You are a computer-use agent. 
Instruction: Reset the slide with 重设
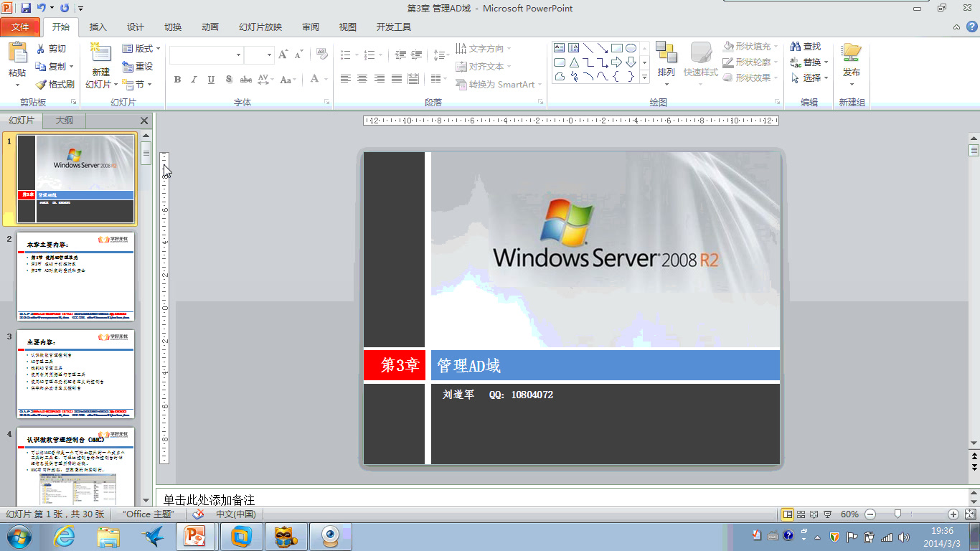[138, 66]
